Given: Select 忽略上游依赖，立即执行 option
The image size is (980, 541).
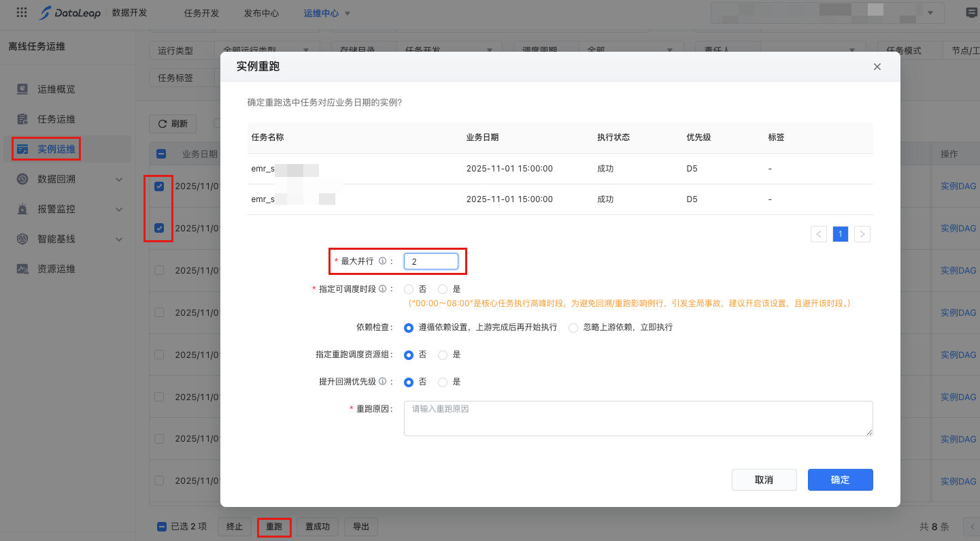Looking at the screenshot, I should point(573,327).
